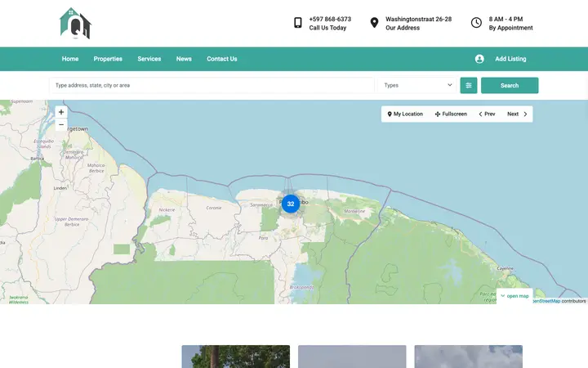The height and width of the screenshot is (368, 588).
Task: Click the address search input field
Action: click(x=212, y=86)
